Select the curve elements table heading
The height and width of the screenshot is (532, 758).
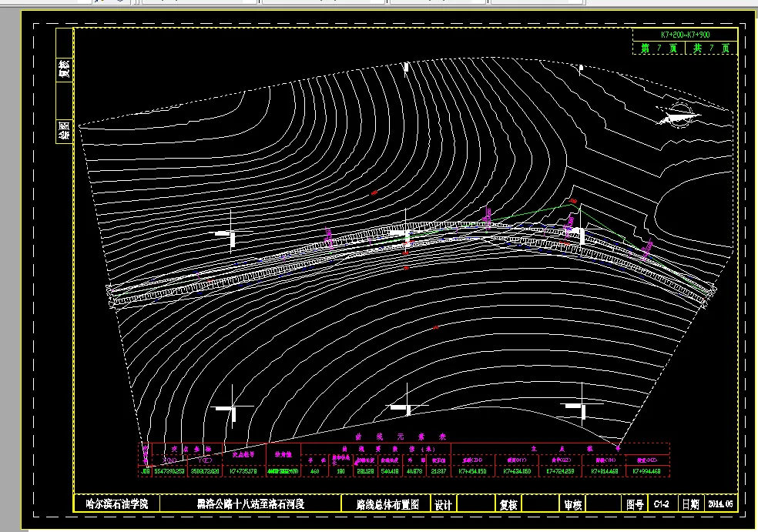[401, 437]
